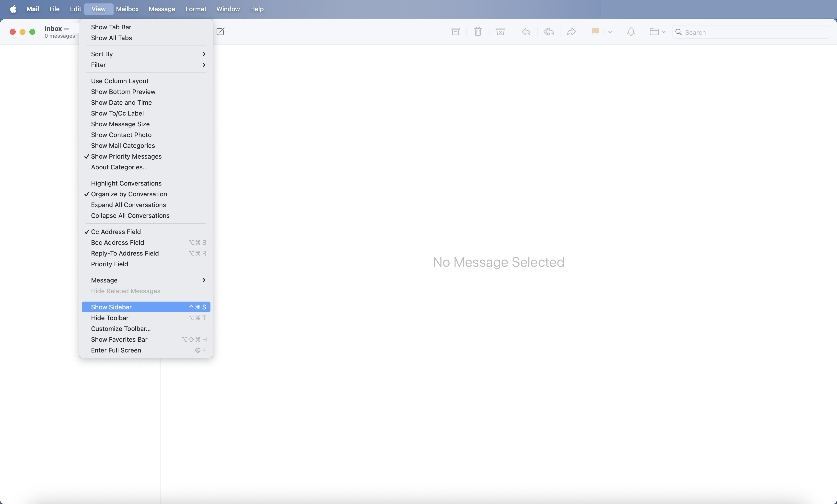Screen dimensions: 837x504
Task: Toggle Show Priority Messages off
Action: coord(146,156)
